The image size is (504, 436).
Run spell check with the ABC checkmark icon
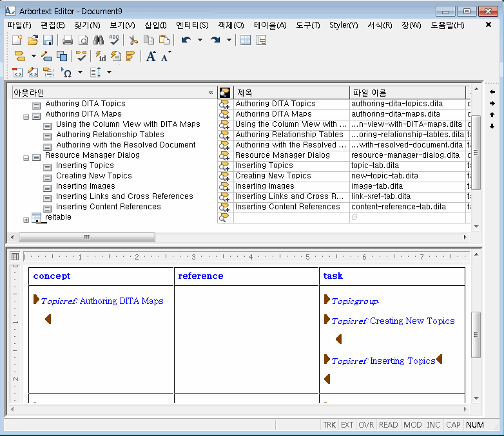click(x=114, y=40)
